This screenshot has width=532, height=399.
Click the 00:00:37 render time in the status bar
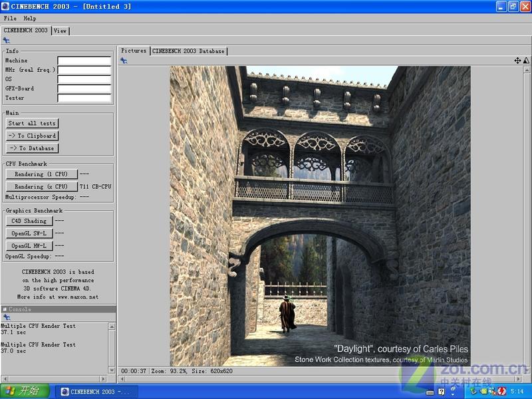click(134, 371)
